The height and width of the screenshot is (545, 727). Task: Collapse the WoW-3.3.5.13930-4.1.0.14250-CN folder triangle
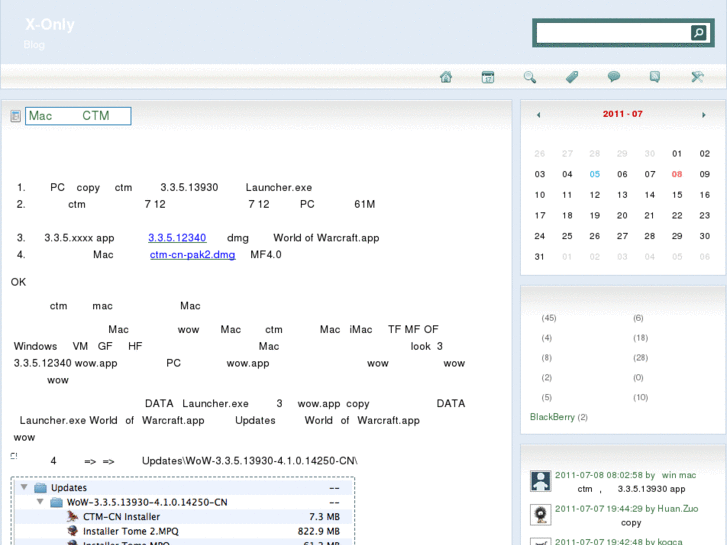tap(40, 502)
